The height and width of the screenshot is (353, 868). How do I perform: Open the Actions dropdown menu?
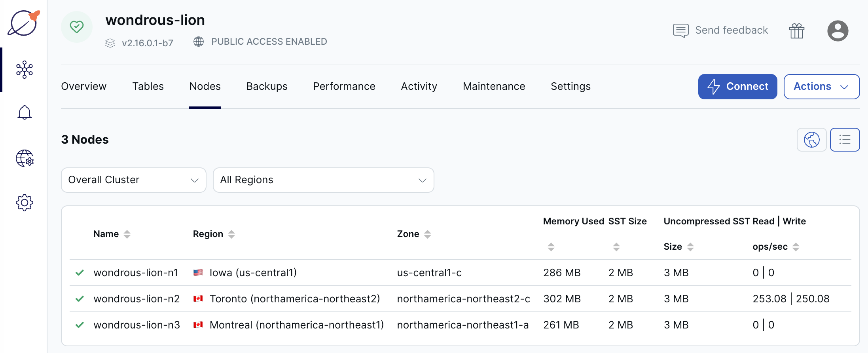coord(821,87)
